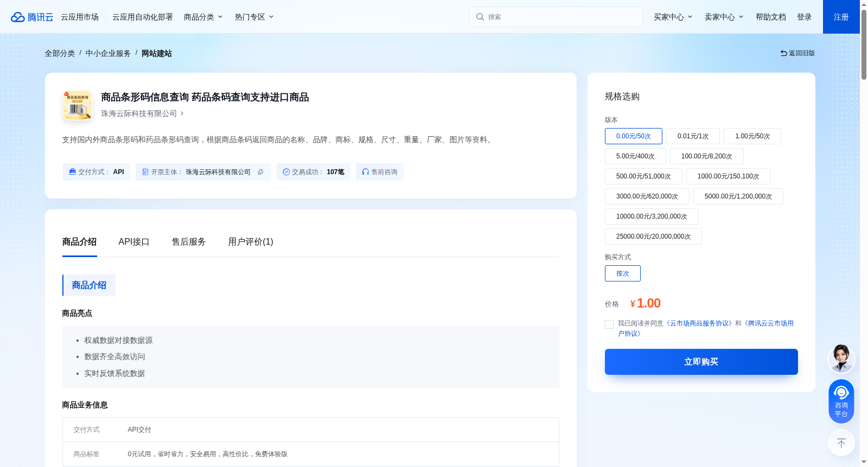Go to 网站建站 breadcrumb
868x467 pixels.
tap(157, 53)
